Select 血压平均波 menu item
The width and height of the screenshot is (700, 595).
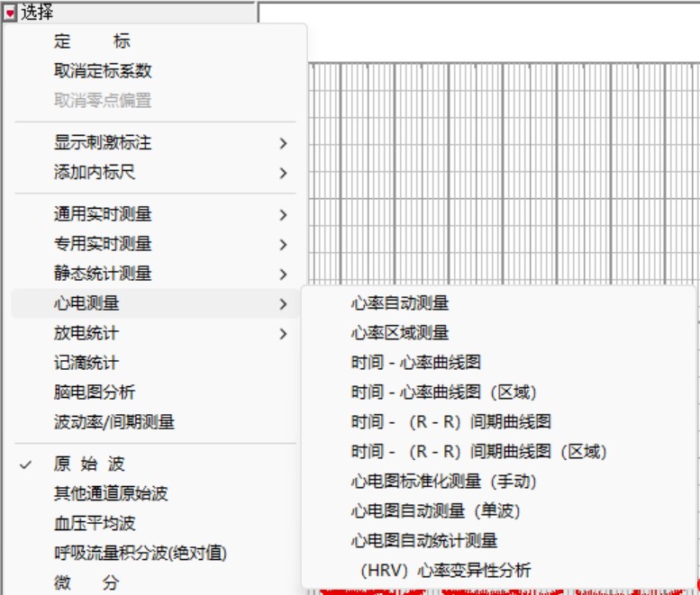coord(155,523)
